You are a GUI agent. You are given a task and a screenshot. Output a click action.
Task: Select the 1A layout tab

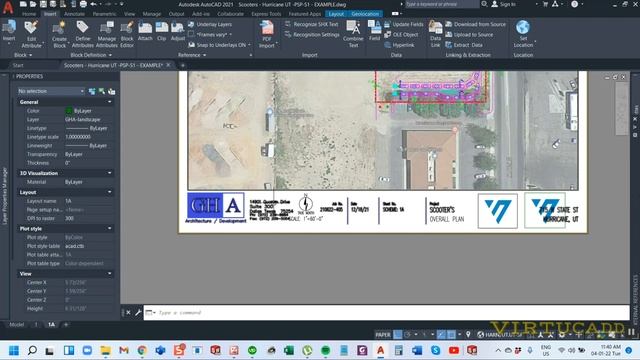(x=51, y=325)
